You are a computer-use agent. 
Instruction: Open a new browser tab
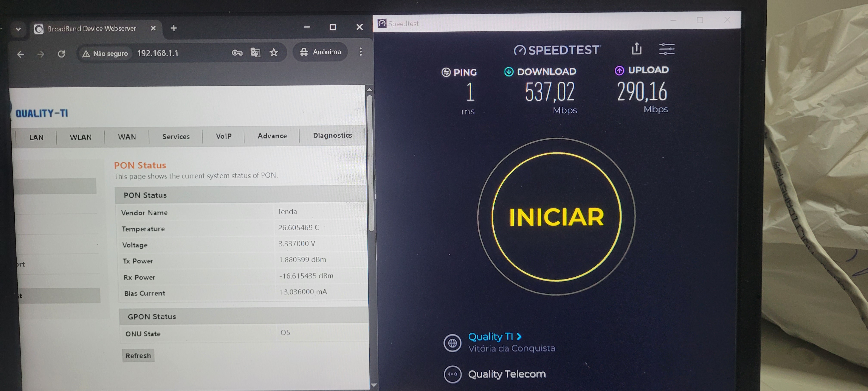pyautogui.click(x=174, y=28)
